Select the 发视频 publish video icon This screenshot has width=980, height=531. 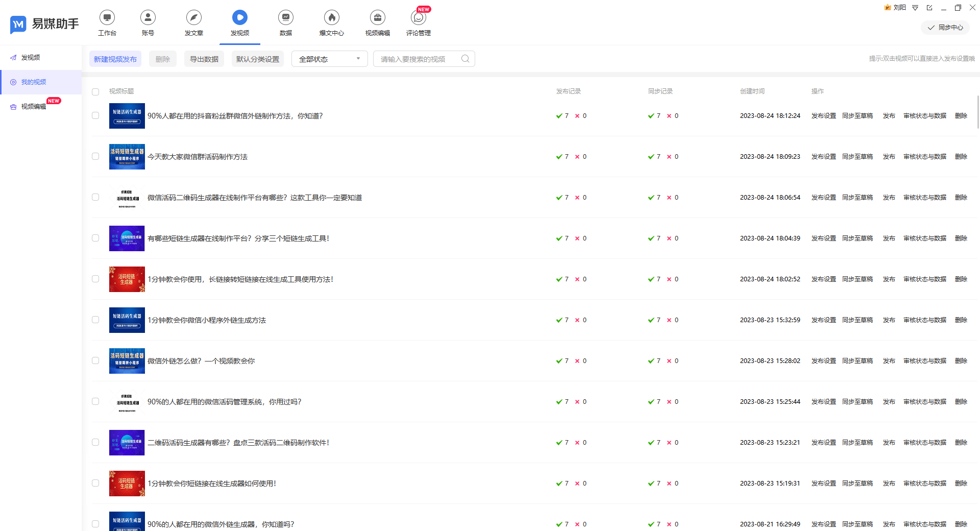(x=239, y=22)
